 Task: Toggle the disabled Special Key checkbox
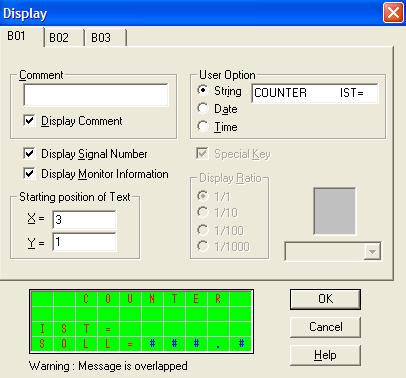click(x=202, y=154)
